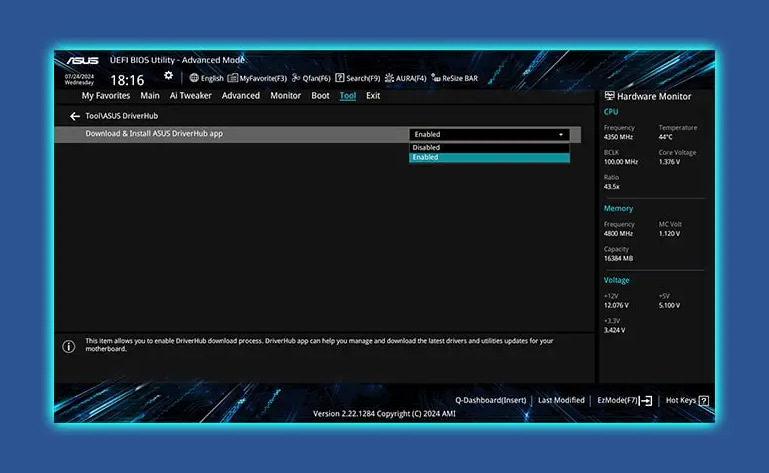Click +3.3V value 3.424 V
Image resolution: width=769 pixels, height=473 pixels.
pyautogui.click(x=615, y=330)
